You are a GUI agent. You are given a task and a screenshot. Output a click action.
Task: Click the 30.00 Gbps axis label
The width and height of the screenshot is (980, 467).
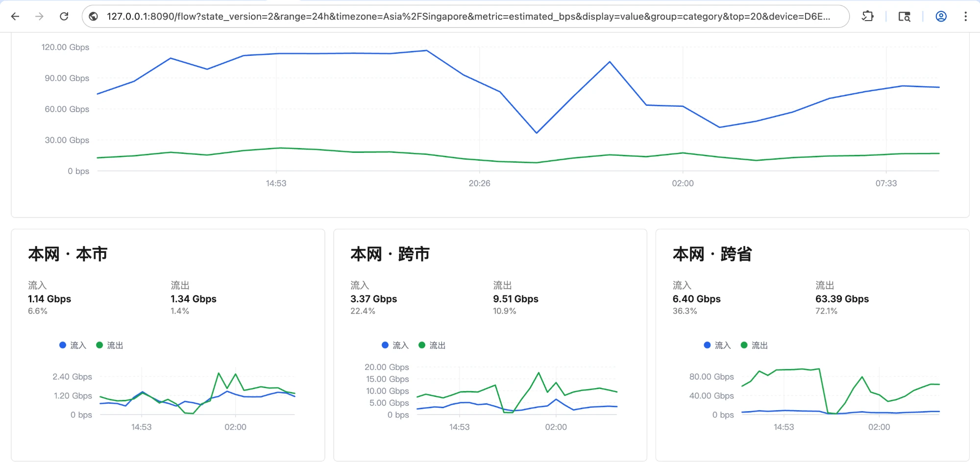(x=67, y=140)
